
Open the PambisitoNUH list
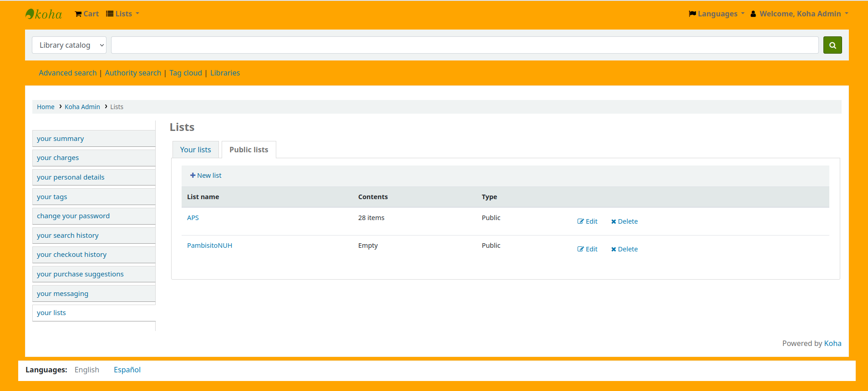(209, 246)
